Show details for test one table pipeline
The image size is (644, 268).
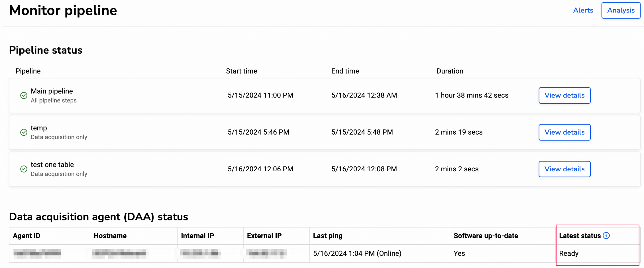[564, 169]
